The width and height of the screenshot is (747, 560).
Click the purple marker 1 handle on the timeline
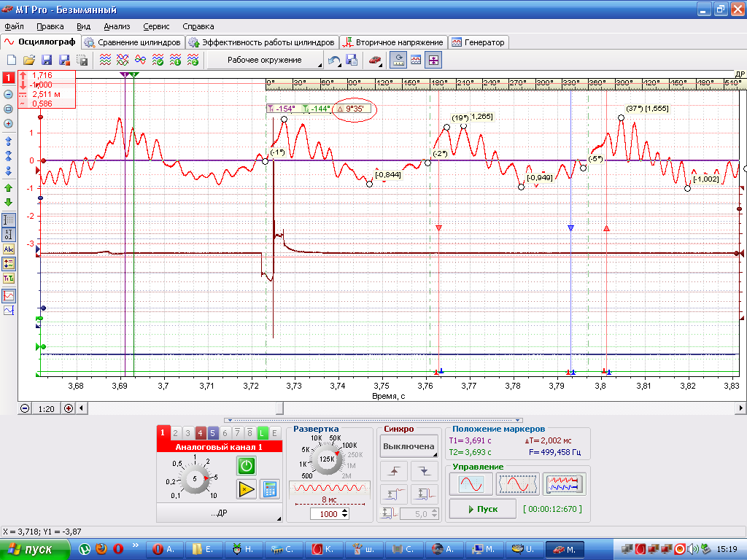coord(125,75)
